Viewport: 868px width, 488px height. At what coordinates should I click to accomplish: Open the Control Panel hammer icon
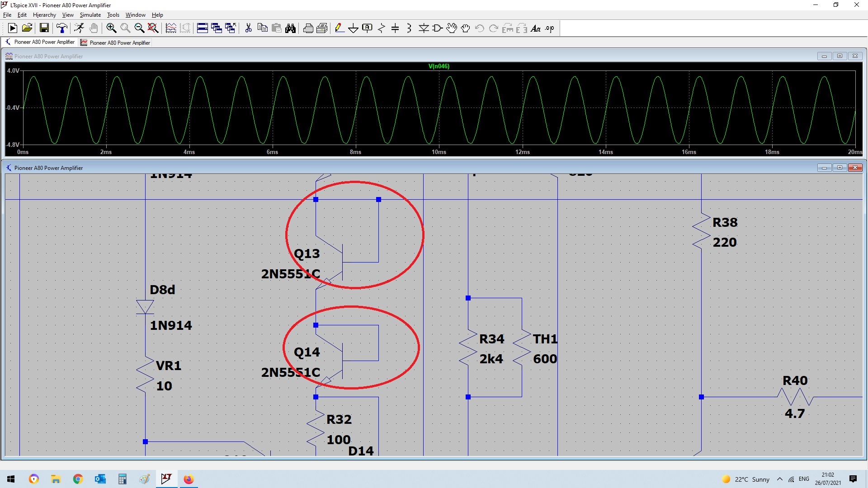coord(62,28)
